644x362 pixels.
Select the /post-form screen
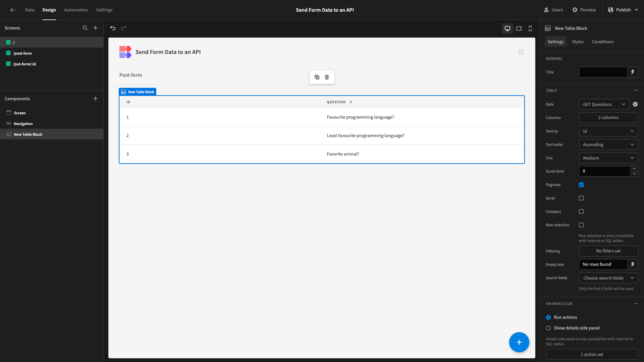(x=52, y=53)
